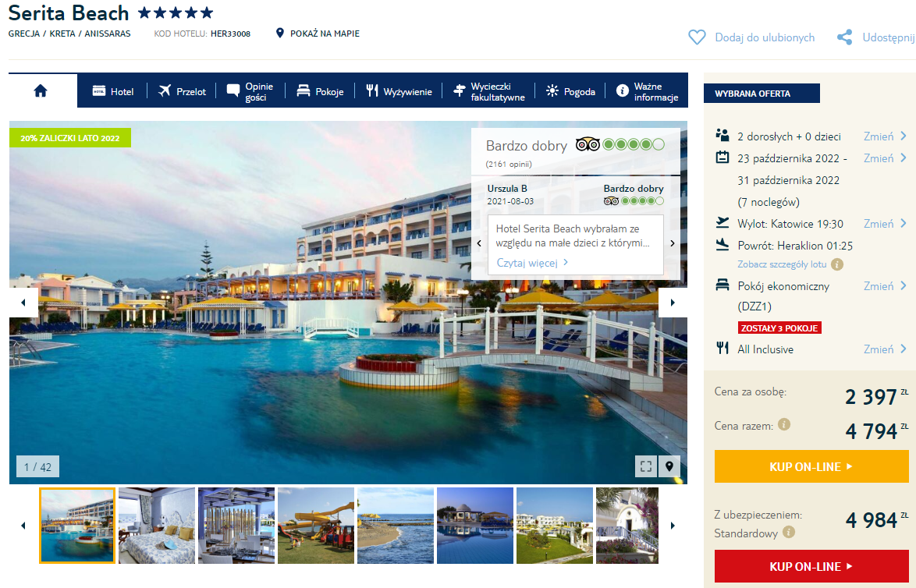Show next photo with right gallery arrow

pos(673,303)
